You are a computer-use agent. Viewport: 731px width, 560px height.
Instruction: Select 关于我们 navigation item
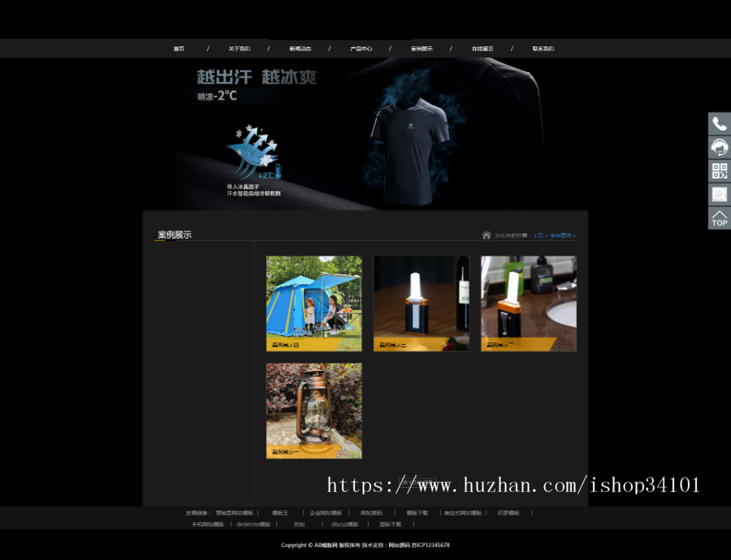[x=240, y=49]
